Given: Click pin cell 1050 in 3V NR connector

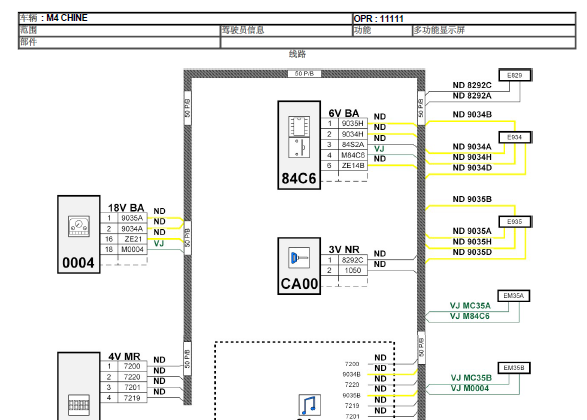Looking at the screenshot, I should pyautogui.click(x=353, y=270).
